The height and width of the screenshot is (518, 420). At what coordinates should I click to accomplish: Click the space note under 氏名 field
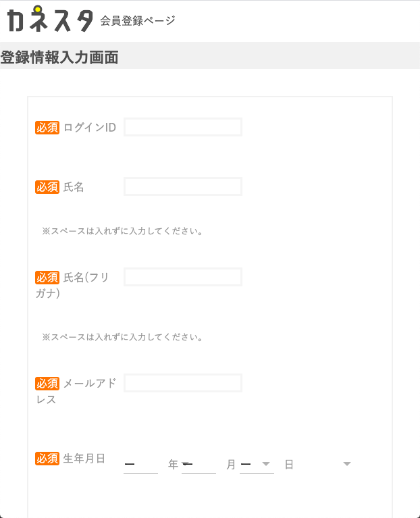click(x=122, y=231)
